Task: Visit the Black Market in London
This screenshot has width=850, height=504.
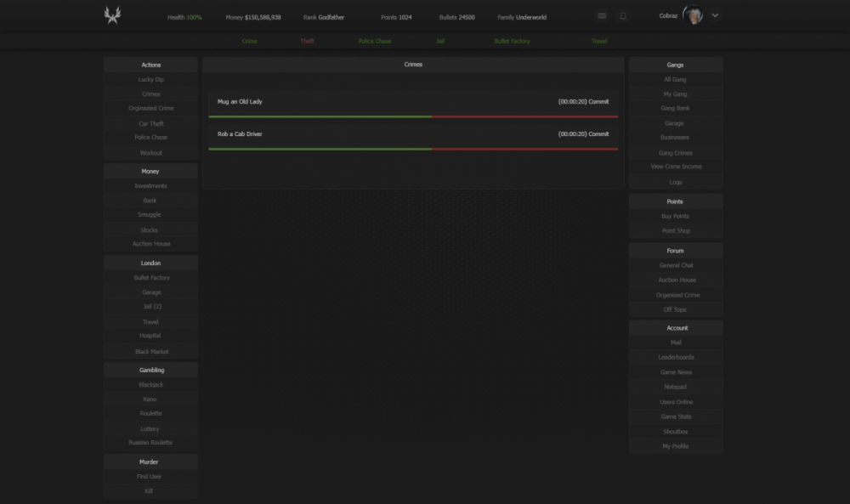Action: (x=151, y=352)
